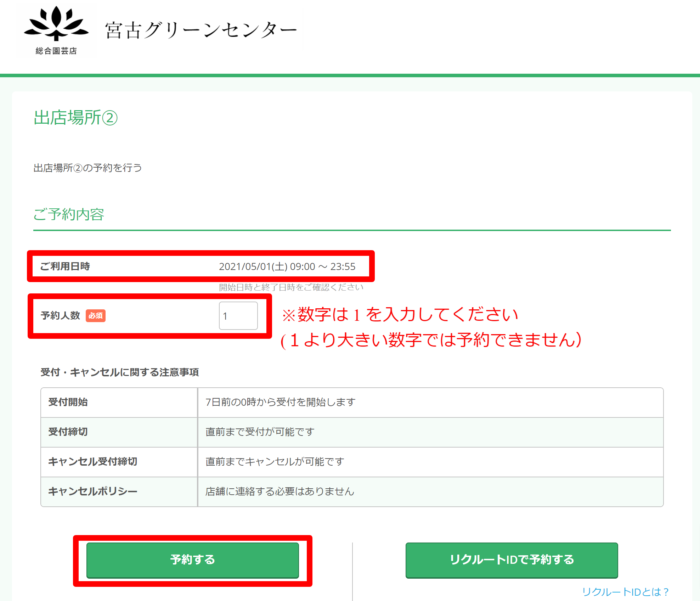The height and width of the screenshot is (601, 700).
Task: Click the 出店場所②の予約を行う description text
Action: (88, 168)
